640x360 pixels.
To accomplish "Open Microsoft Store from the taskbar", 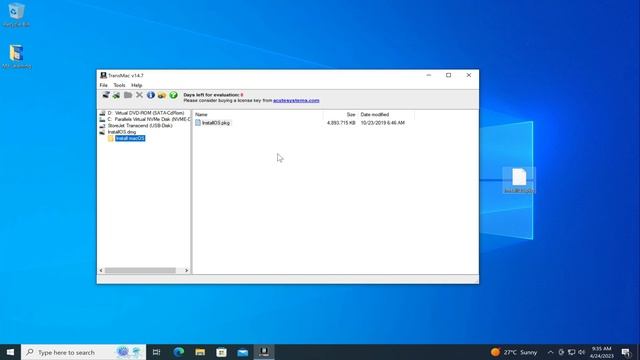I will (x=221, y=352).
